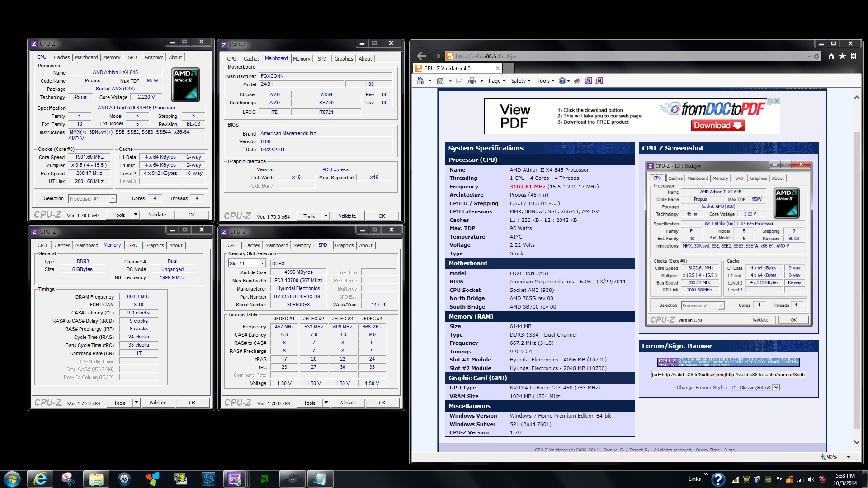Open the 90% zoom level dropdown

coord(849,457)
